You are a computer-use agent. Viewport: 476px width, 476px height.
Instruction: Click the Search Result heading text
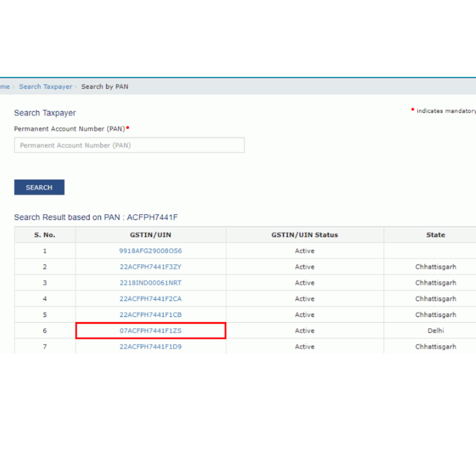point(97,217)
